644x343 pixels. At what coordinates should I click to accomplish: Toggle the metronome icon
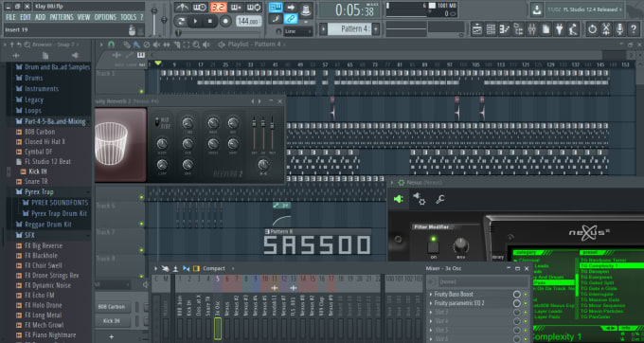click(182, 7)
